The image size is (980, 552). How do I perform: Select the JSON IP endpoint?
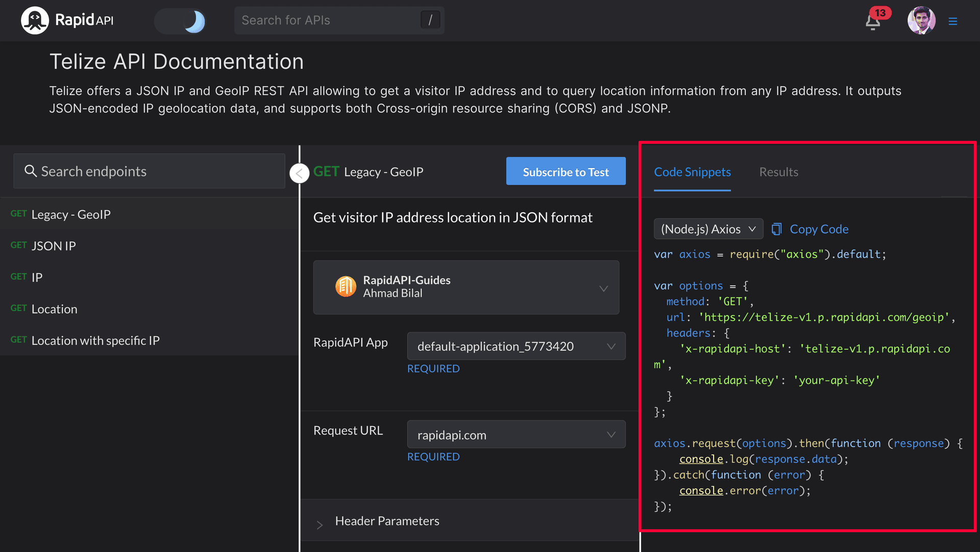pyautogui.click(x=54, y=246)
